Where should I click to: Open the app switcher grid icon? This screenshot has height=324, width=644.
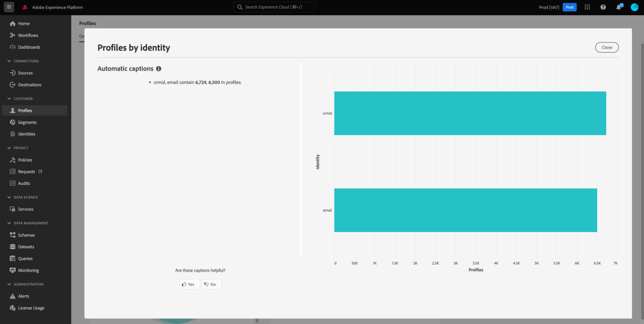tap(587, 7)
